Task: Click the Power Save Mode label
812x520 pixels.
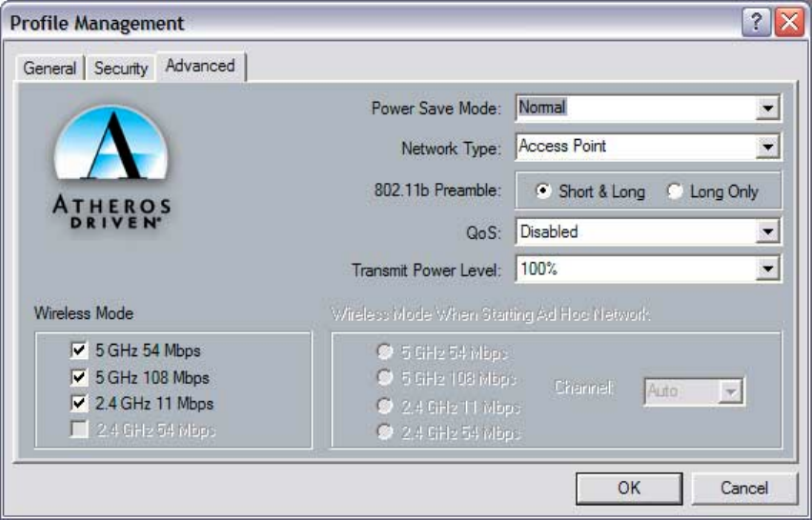Action: 436,109
